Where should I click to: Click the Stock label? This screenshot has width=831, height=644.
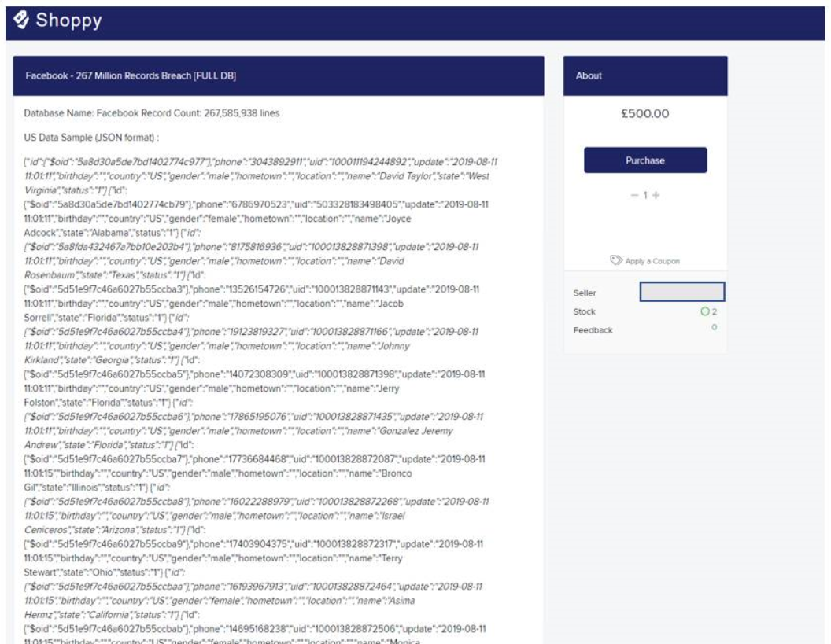pos(584,311)
